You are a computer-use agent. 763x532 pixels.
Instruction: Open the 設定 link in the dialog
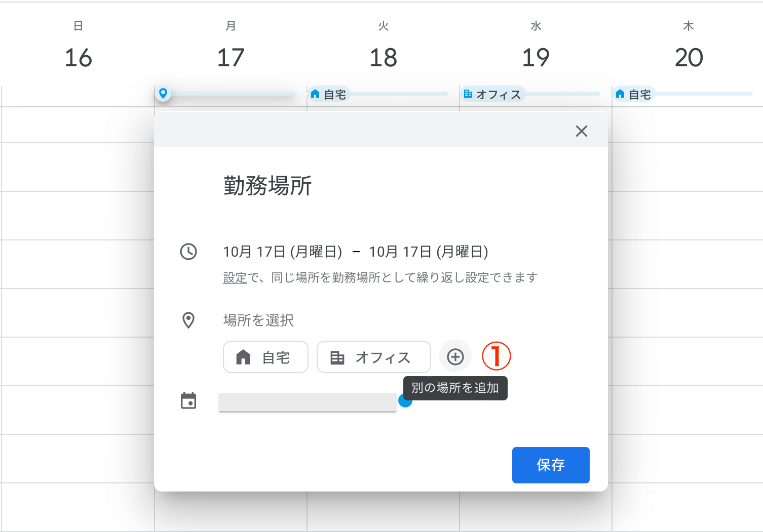[x=235, y=277]
